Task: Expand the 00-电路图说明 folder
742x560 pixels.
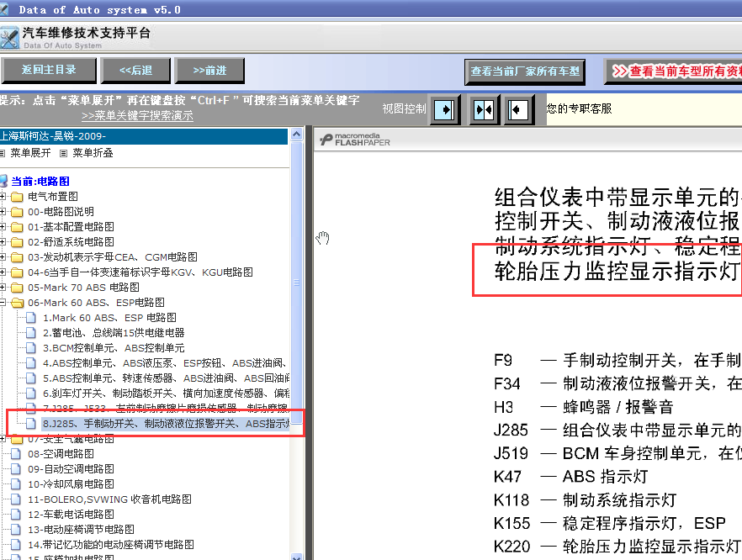Action: (3, 211)
